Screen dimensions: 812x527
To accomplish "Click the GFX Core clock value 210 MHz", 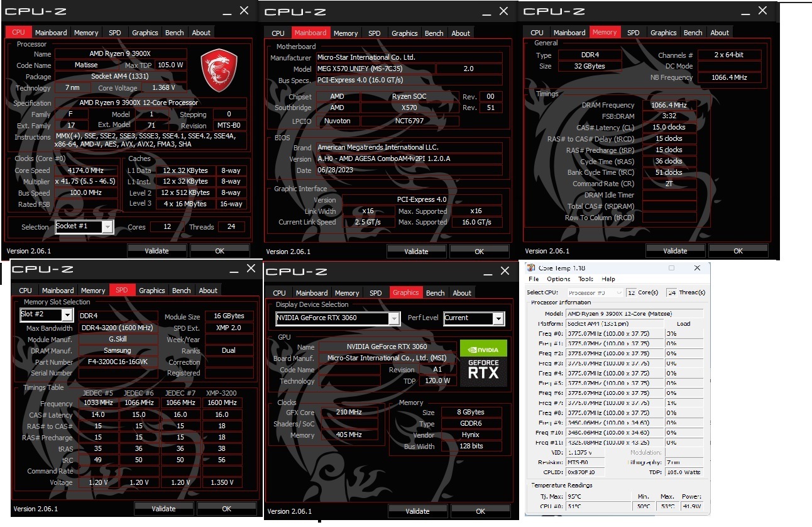I will point(349,412).
